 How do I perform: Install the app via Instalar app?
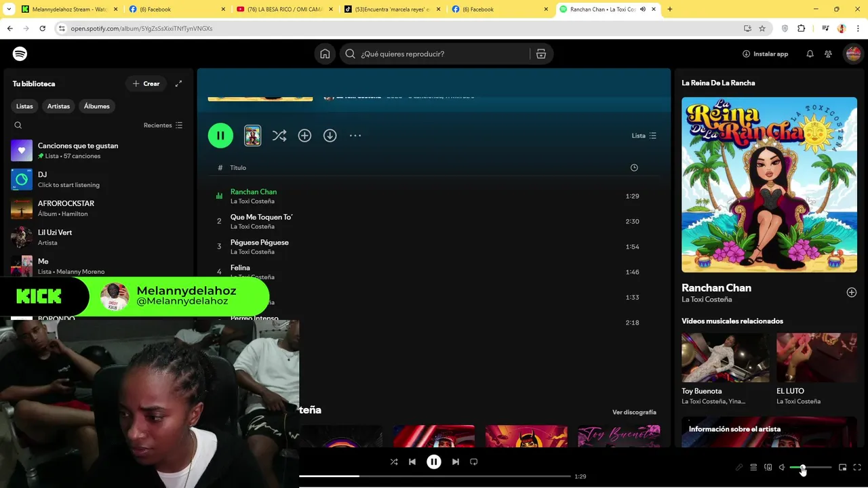(x=765, y=54)
